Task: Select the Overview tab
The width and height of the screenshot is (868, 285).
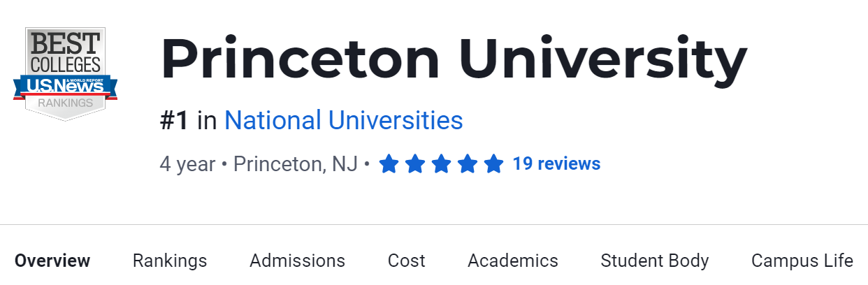Action: pos(52,261)
